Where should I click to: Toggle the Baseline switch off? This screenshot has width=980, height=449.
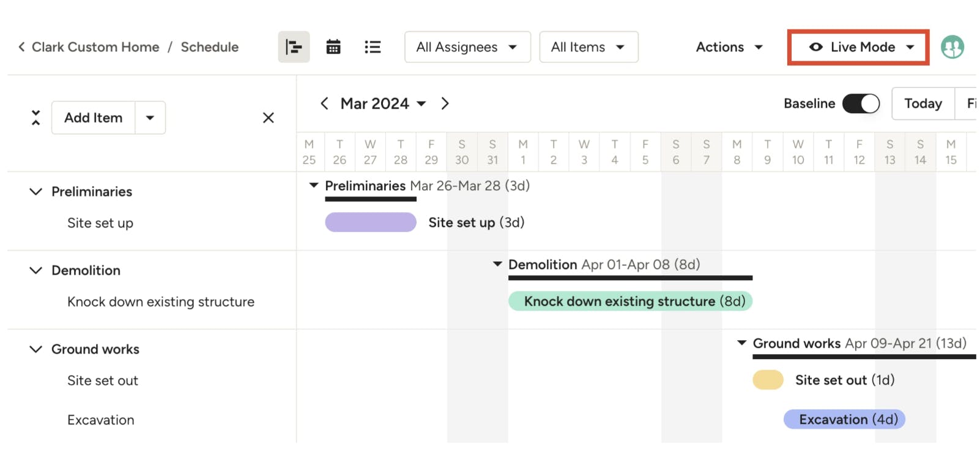click(861, 104)
